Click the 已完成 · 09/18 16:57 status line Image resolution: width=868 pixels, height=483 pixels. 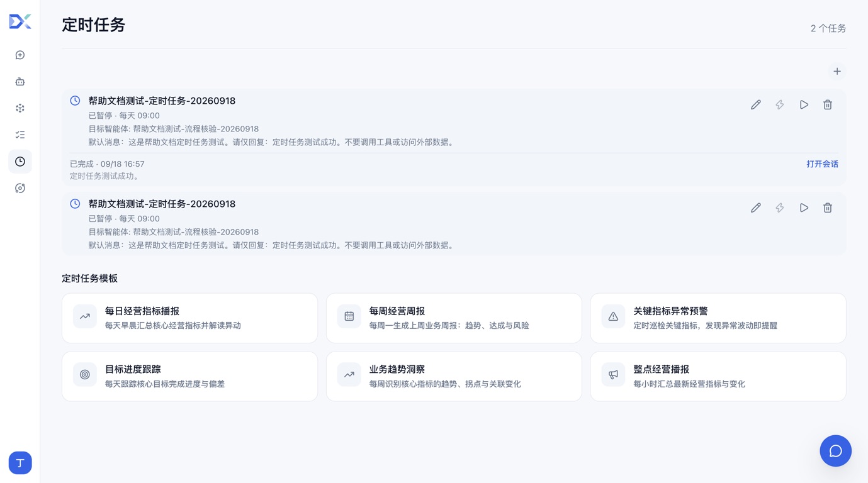point(107,164)
